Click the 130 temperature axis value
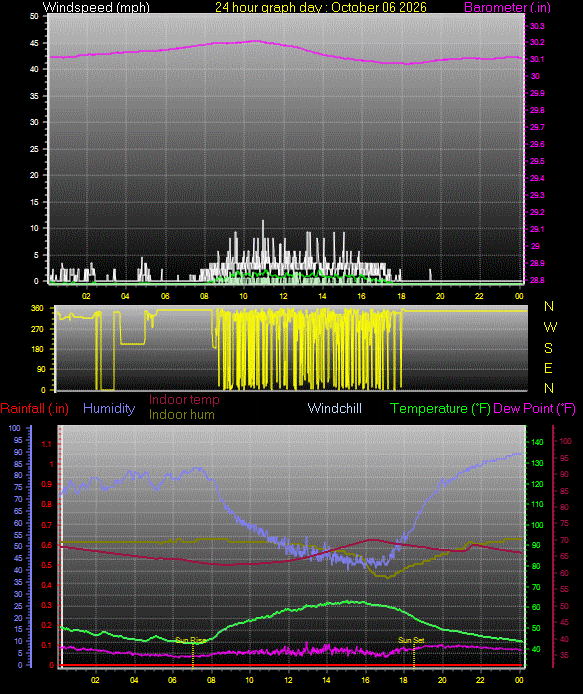Screen dimensions: 583x694 point(537,463)
